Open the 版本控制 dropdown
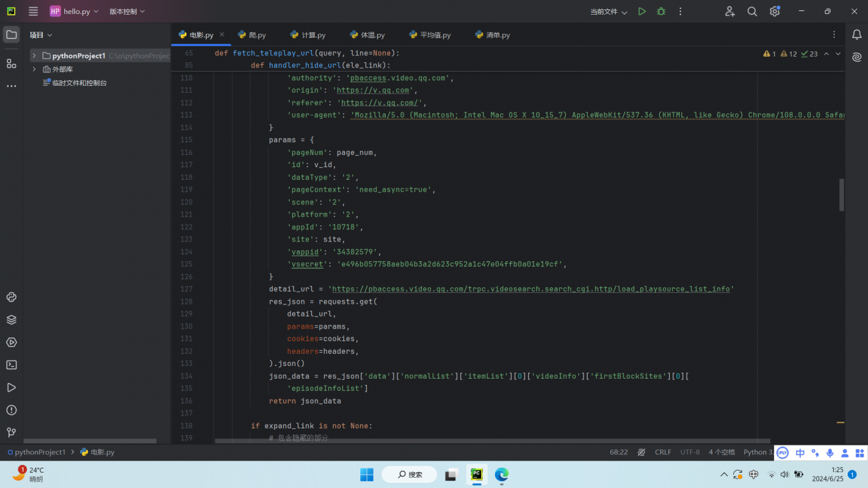Viewport: 868px width, 488px height. click(127, 11)
